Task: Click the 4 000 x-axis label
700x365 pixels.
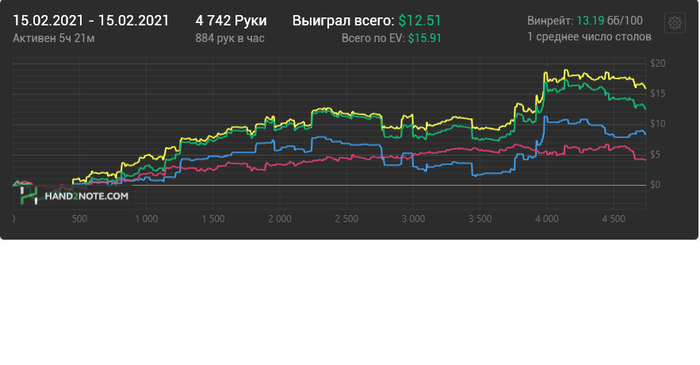Action: pos(547,219)
